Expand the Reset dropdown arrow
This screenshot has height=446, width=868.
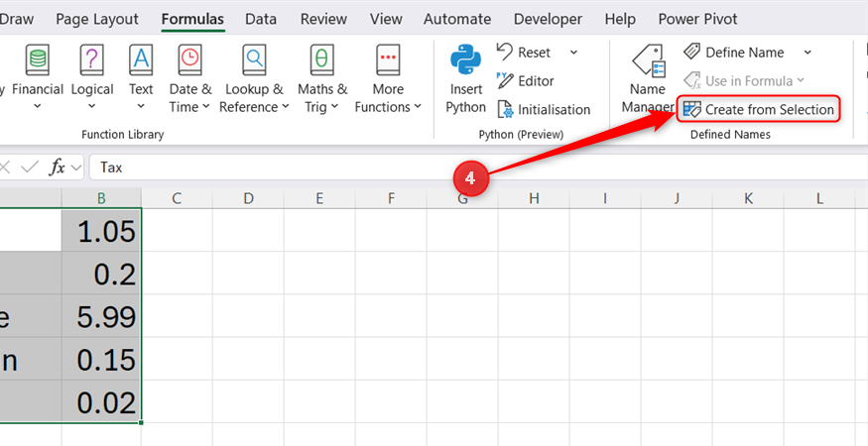click(573, 53)
